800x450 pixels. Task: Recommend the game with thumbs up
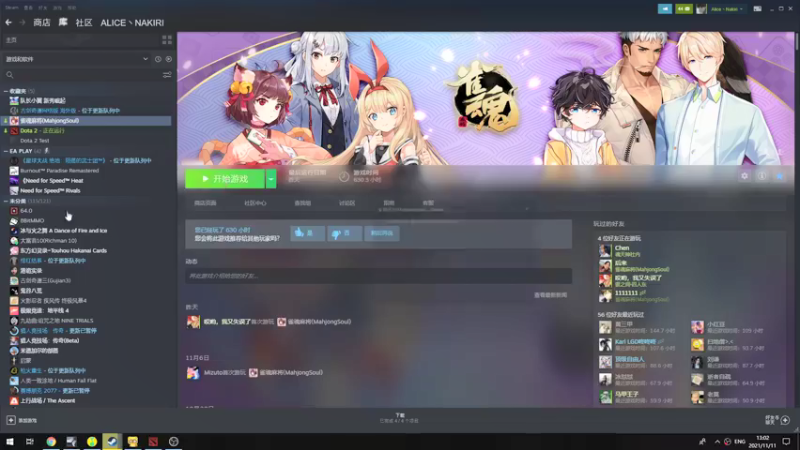[x=307, y=233]
